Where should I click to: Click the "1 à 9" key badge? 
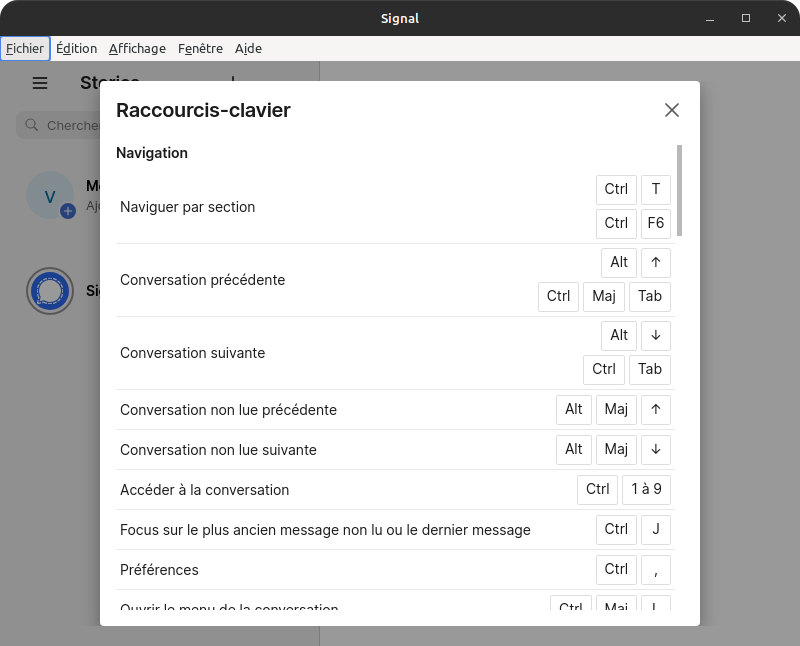[646, 490]
